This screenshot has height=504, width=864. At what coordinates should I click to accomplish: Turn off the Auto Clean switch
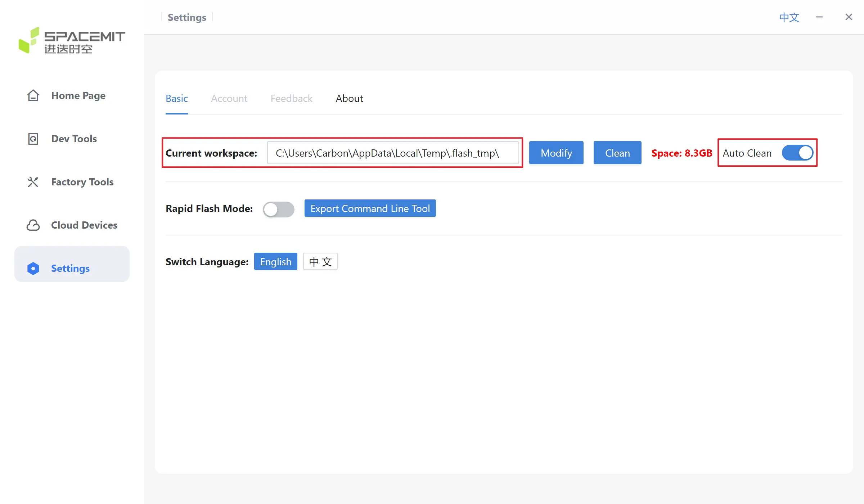coord(797,153)
